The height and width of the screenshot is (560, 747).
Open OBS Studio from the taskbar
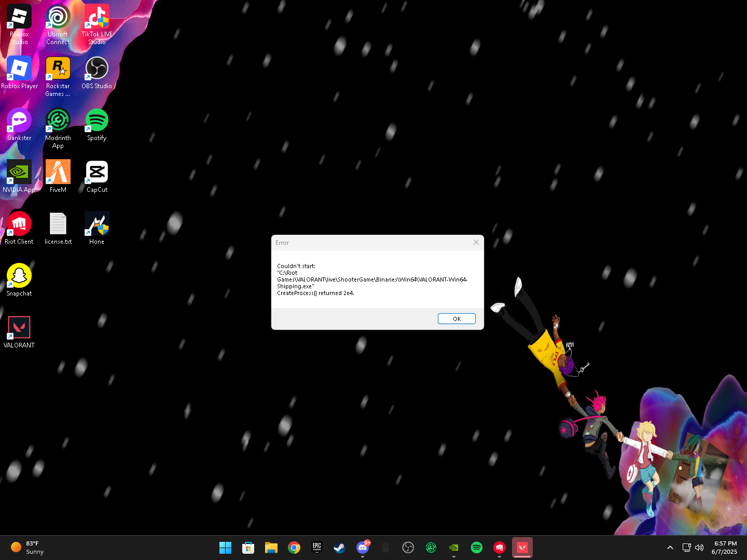tap(408, 548)
